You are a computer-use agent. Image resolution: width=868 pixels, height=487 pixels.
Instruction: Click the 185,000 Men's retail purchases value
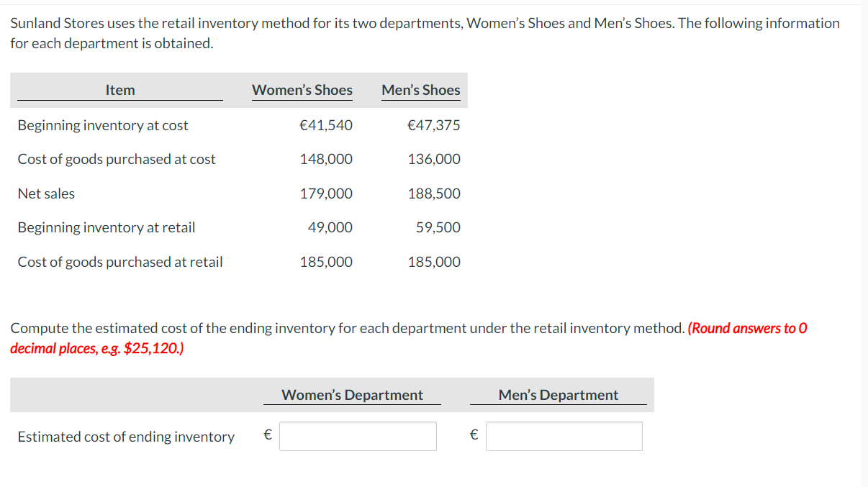(434, 262)
